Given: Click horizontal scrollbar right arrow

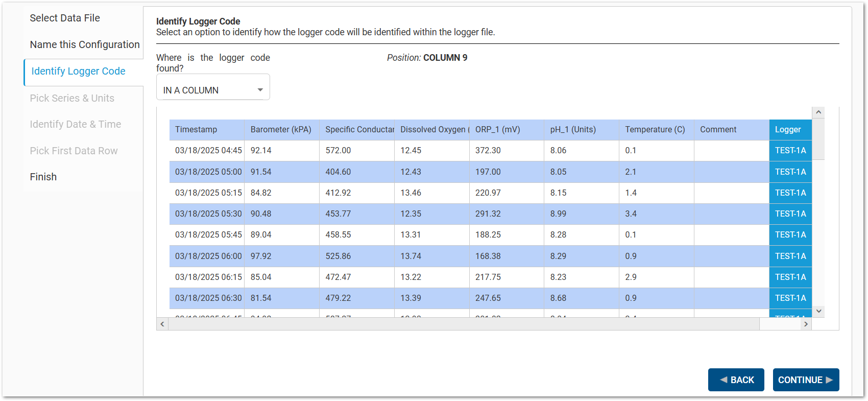Looking at the screenshot, I should click(806, 324).
